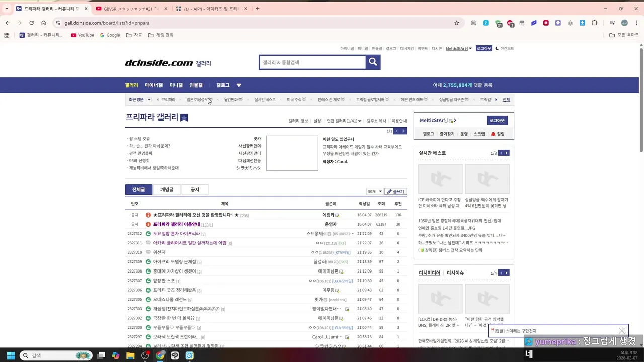Open the YouTube bookmark
The image size is (644, 362).
click(x=83, y=35)
